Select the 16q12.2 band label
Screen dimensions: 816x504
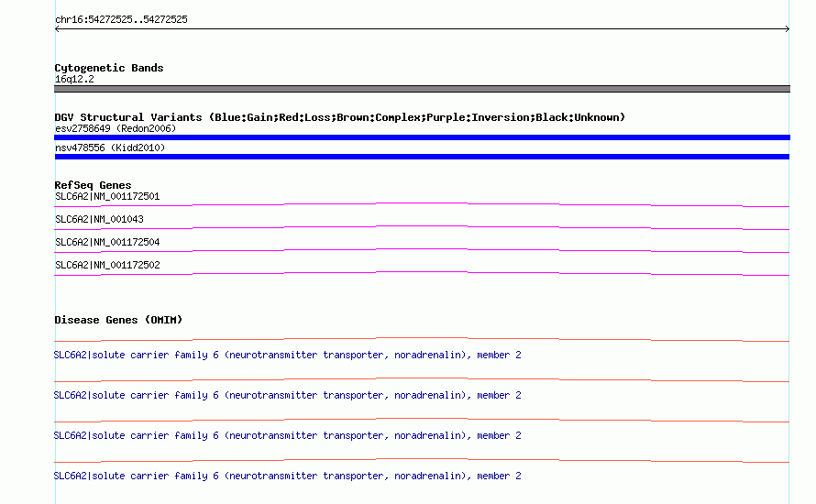tap(74, 79)
